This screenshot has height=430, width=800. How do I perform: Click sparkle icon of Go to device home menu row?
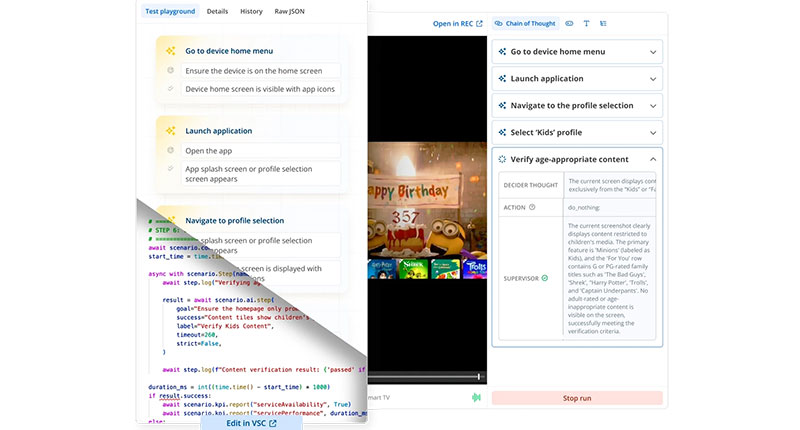point(502,52)
